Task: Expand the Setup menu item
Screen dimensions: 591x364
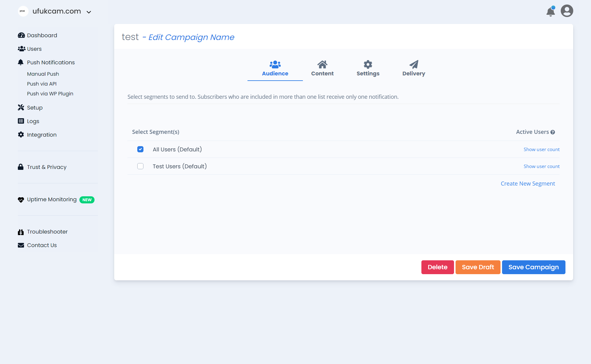Action: [x=34, y=108]
